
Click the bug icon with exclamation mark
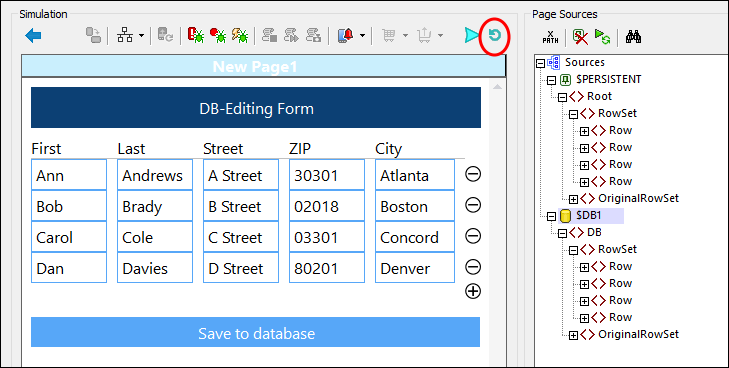coord(196,35)
